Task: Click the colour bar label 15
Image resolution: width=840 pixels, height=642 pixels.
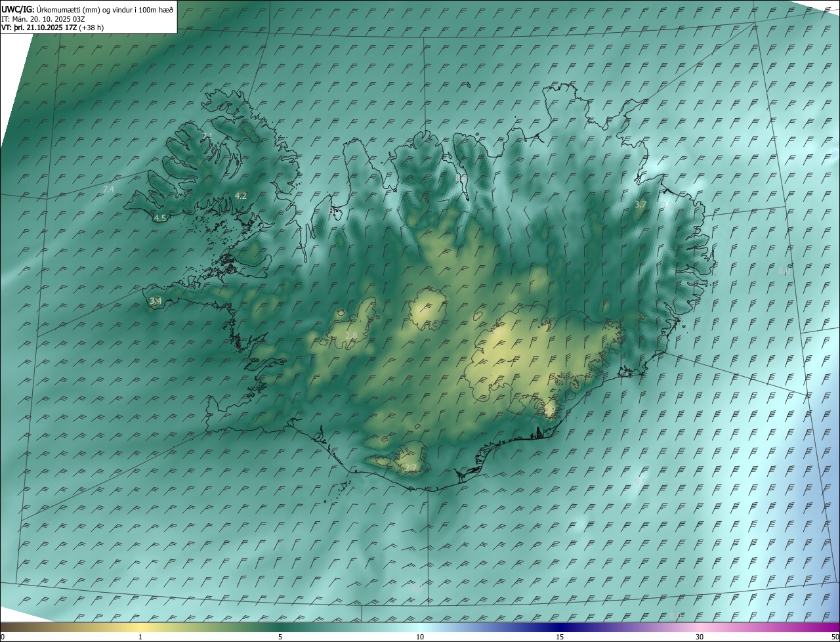Action: [x=560, y=637]
